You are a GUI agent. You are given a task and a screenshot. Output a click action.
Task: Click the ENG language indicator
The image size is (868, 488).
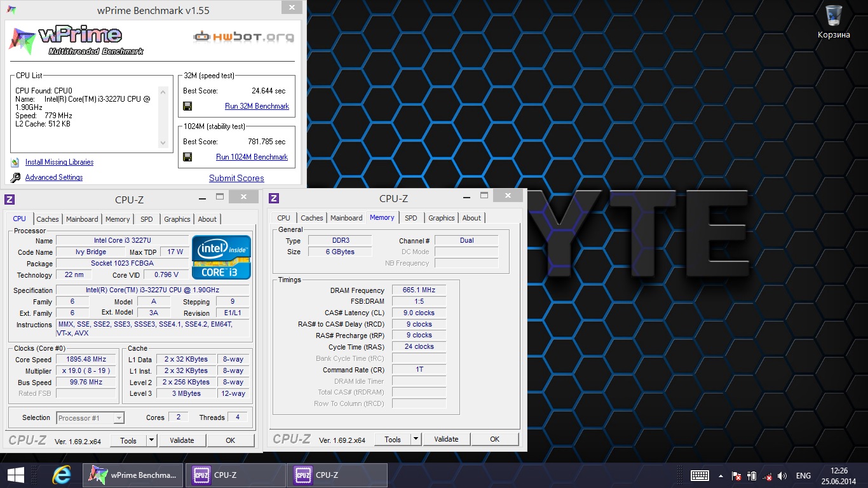click(x=803, y=476)
